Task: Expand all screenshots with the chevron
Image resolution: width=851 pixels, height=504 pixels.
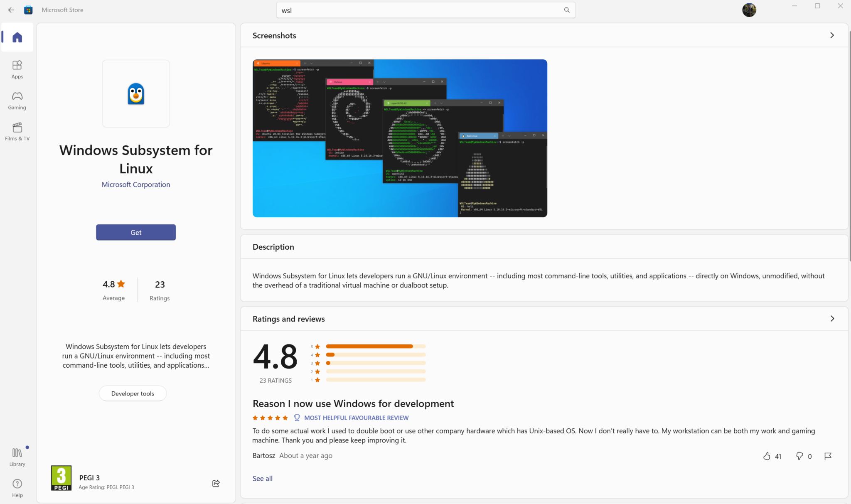Action: [x=832, y=35]
